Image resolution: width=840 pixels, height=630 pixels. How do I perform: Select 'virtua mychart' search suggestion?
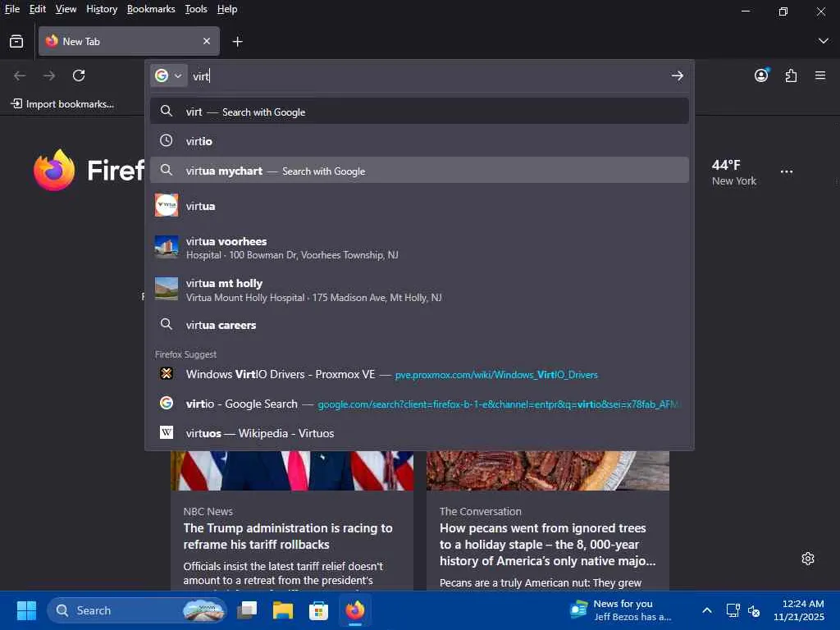pyautogui.click(x=419, y=171)
